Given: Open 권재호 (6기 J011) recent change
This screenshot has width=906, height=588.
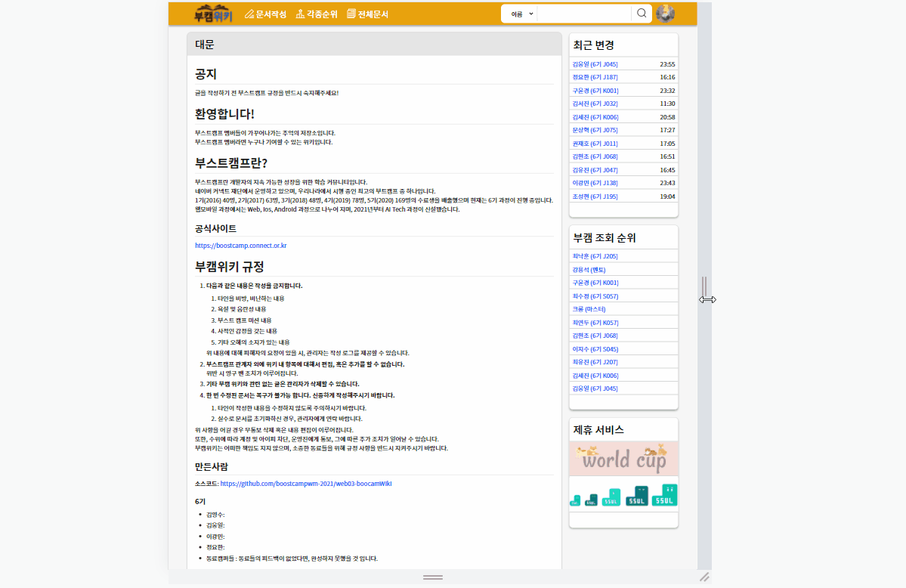Looking at the screenshot, I should click(595, 144).
